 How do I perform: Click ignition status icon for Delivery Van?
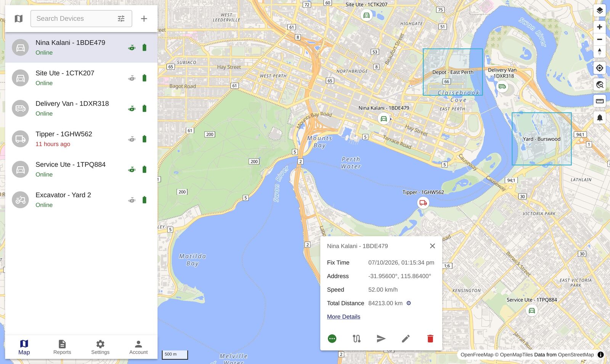click(132, 109)
